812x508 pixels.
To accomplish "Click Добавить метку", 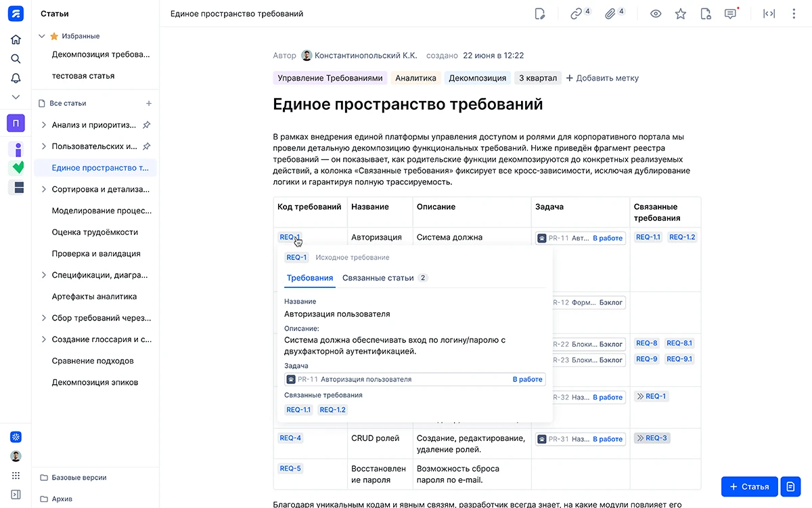I will point(602,78).
